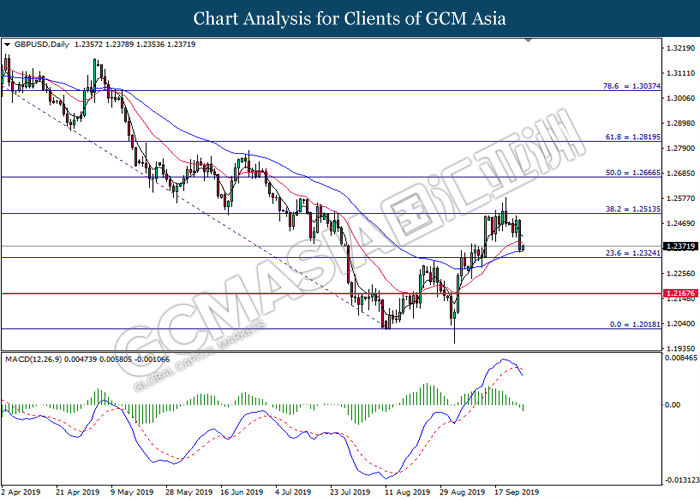Click the Chart Analysis for Clients header title
This screenshot has width=700, height=500.
click(x=350, y=19)
